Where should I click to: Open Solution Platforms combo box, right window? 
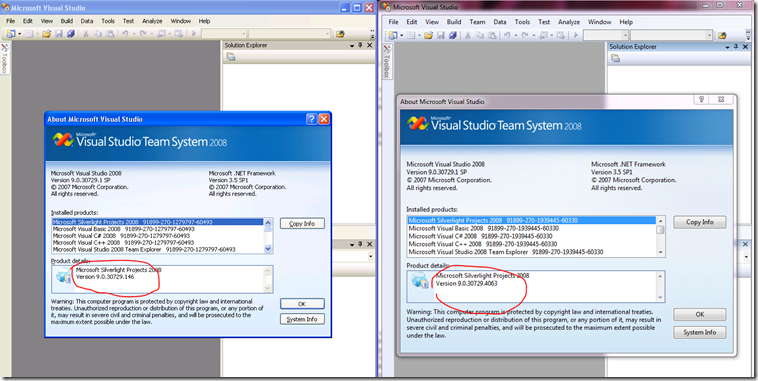point(671,35)
